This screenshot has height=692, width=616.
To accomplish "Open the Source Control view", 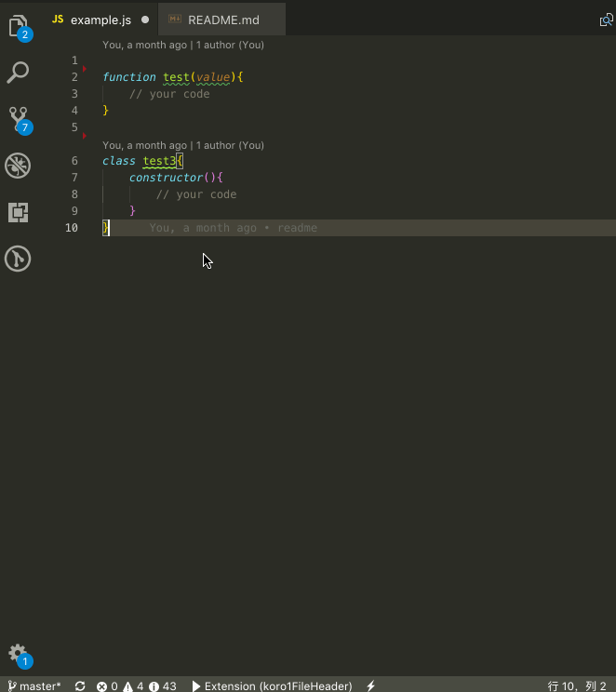I will click(18, 119).
